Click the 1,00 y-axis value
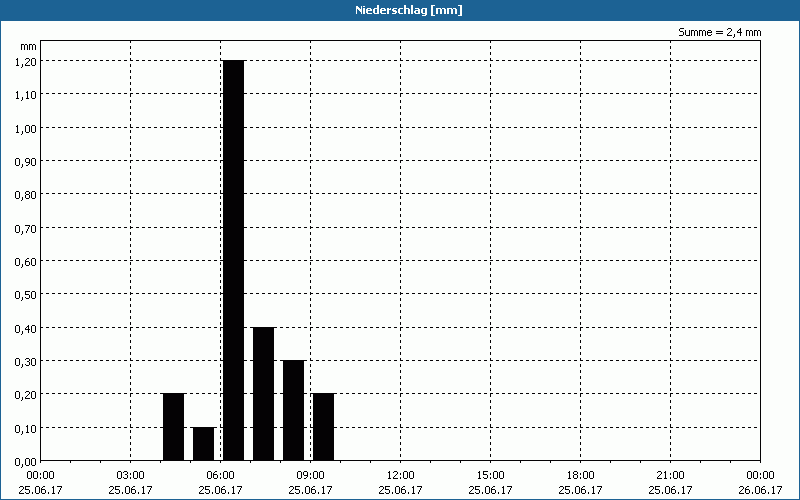This screenshot has width=800, height=500. (x=26, y=128)
